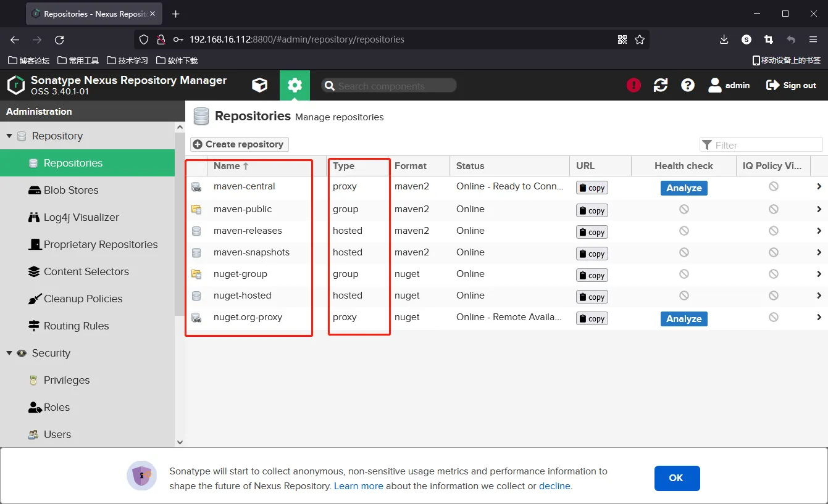This screenshot has height=504, width=828.
Task: Click OK on the metrics notice
Action: 677,478
